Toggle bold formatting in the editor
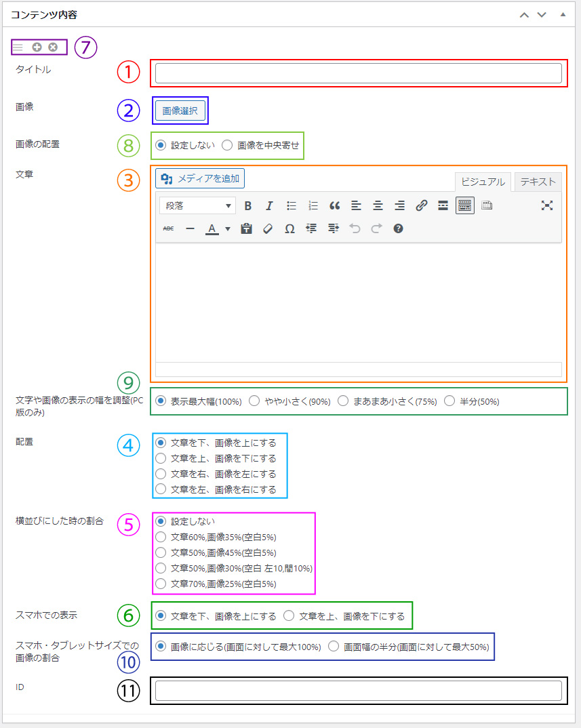The image size is (581, 728). click(247, 205)
